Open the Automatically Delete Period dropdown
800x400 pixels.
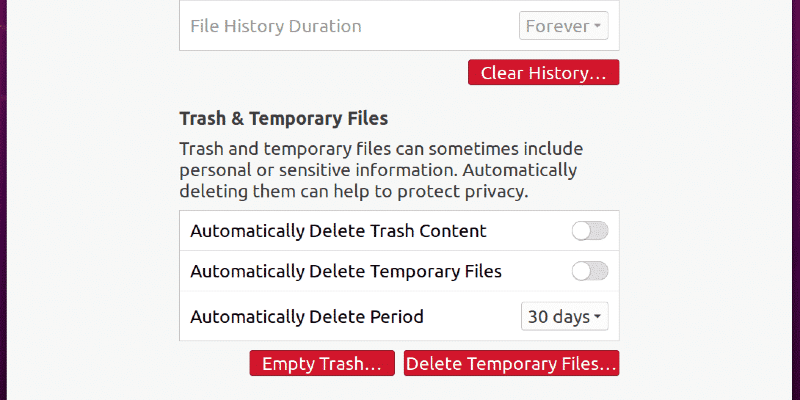coord(565,317)
